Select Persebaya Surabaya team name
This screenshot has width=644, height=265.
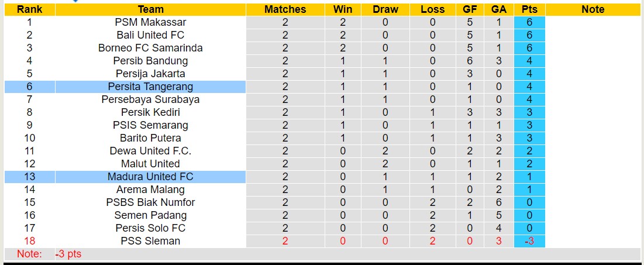(x=150, y=99)
